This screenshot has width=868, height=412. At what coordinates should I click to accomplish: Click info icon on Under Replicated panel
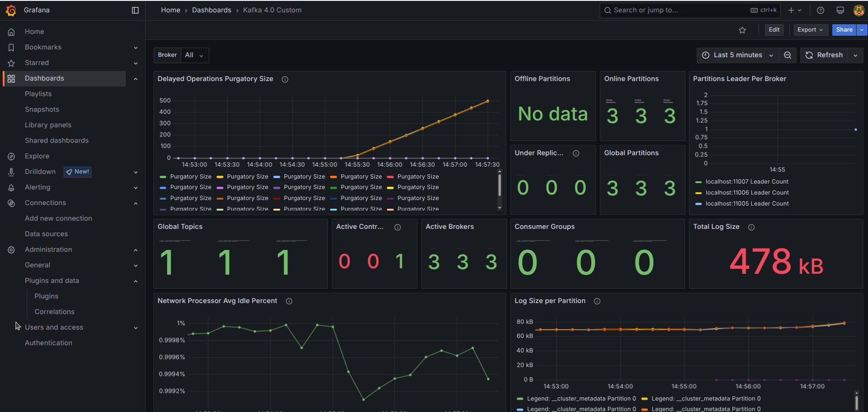point(576,153)
